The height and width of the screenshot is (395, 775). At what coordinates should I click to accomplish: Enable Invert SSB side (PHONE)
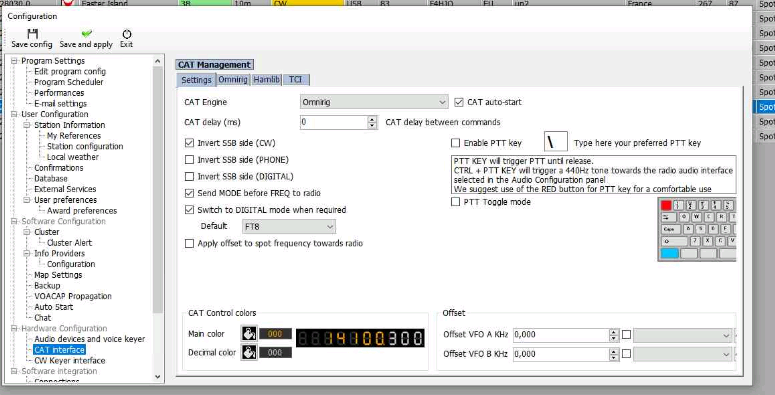coord(189,160)
